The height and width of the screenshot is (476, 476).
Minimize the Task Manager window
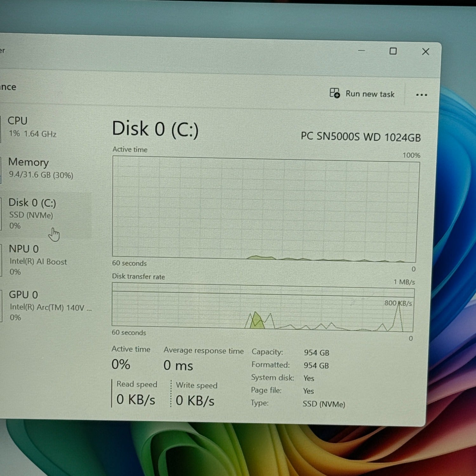[x=361, y=50]
